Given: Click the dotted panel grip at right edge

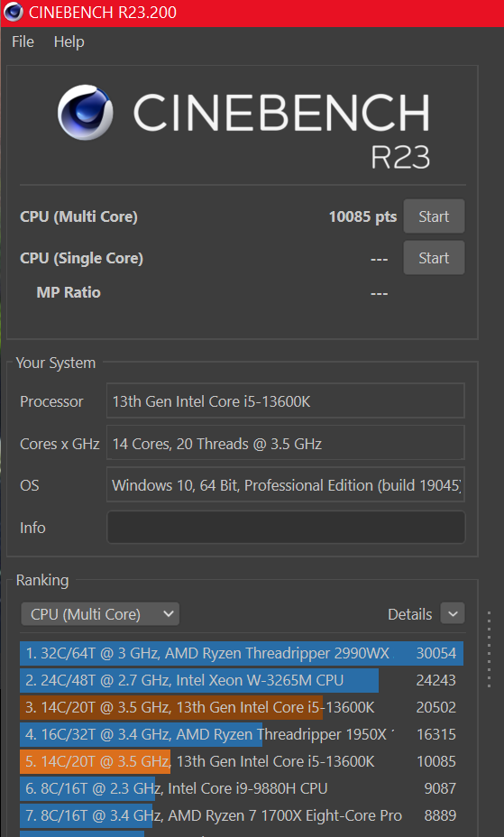Looking at the screenshot, I should [489, 649].
